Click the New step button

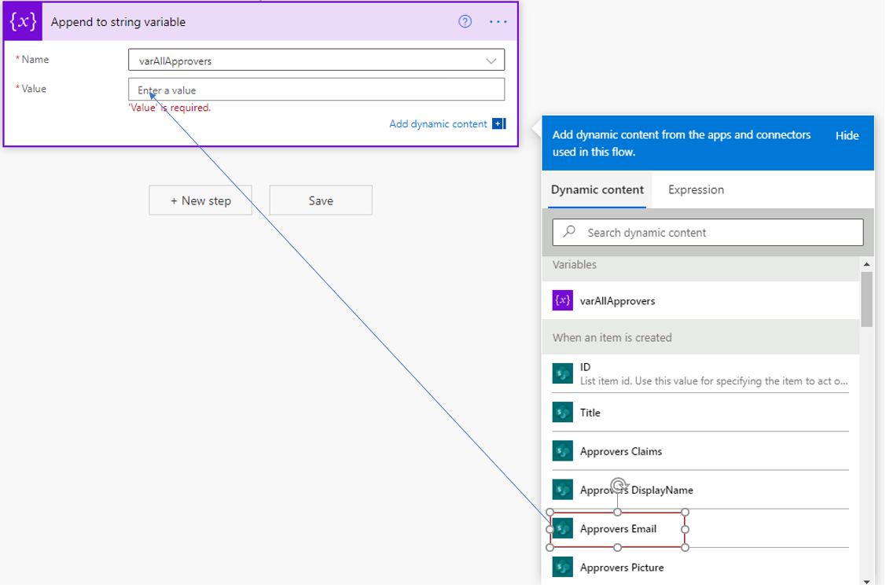tap(200, 200)
